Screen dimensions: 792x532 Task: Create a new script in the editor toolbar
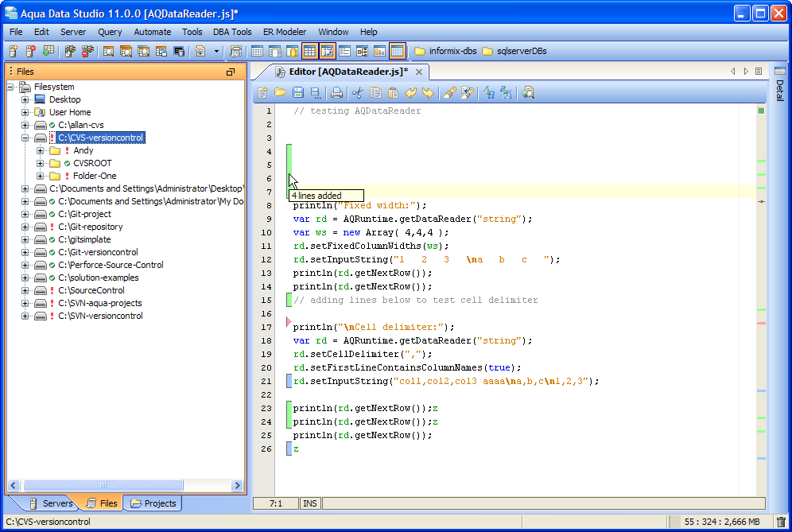tap(262, 92)
